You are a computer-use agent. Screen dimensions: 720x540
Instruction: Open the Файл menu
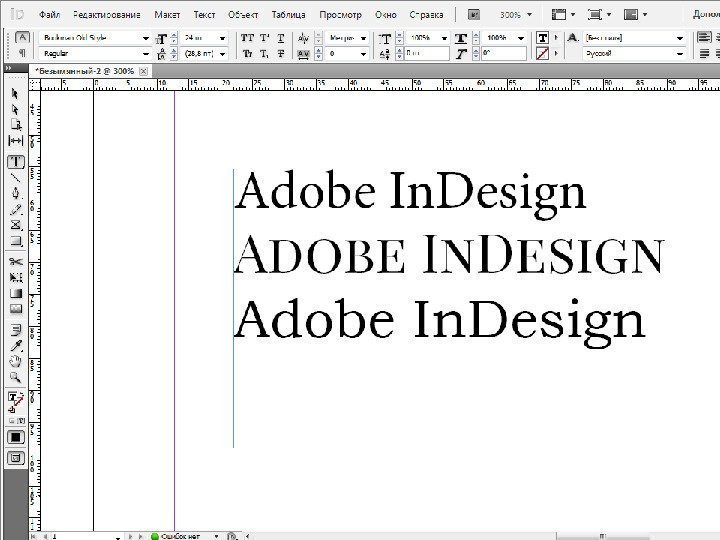coord(50,15)
